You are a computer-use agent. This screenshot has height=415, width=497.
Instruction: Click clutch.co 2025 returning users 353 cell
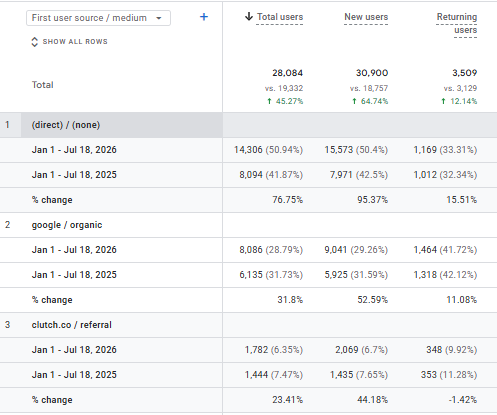pos(449,375)
